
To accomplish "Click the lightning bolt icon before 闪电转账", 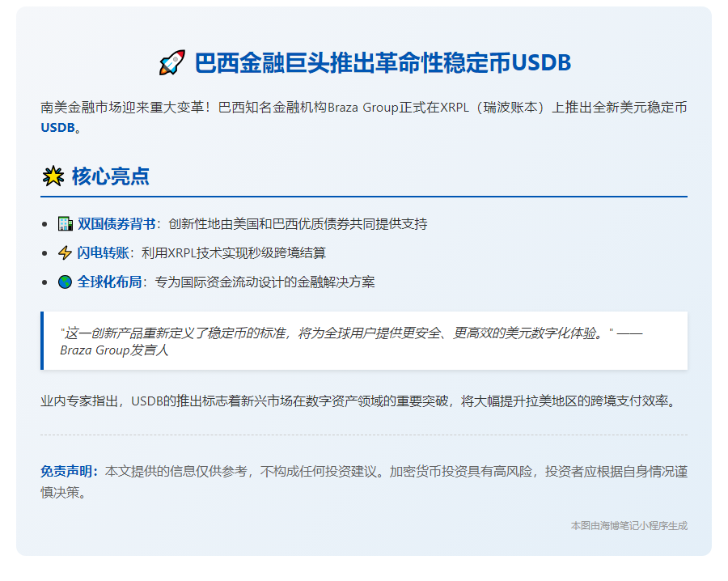I will coord(65,253).
